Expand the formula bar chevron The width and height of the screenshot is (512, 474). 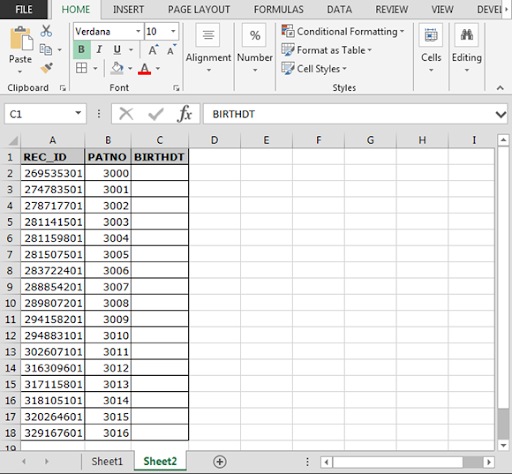(x=500, y=114)
